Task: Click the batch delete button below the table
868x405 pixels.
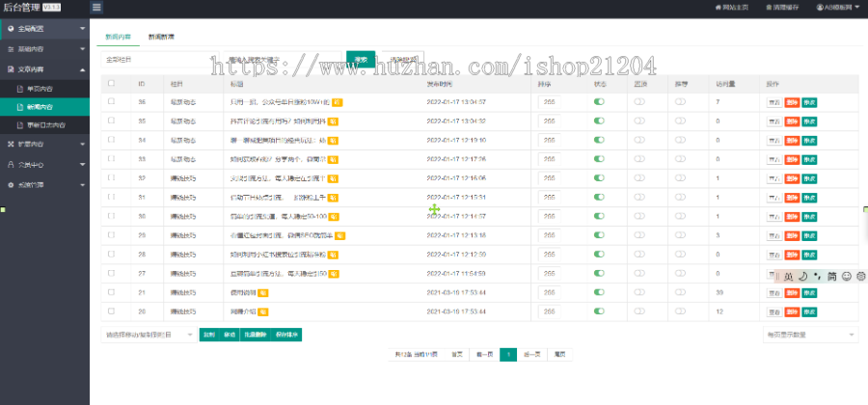Action: click(x=256, y=335)
